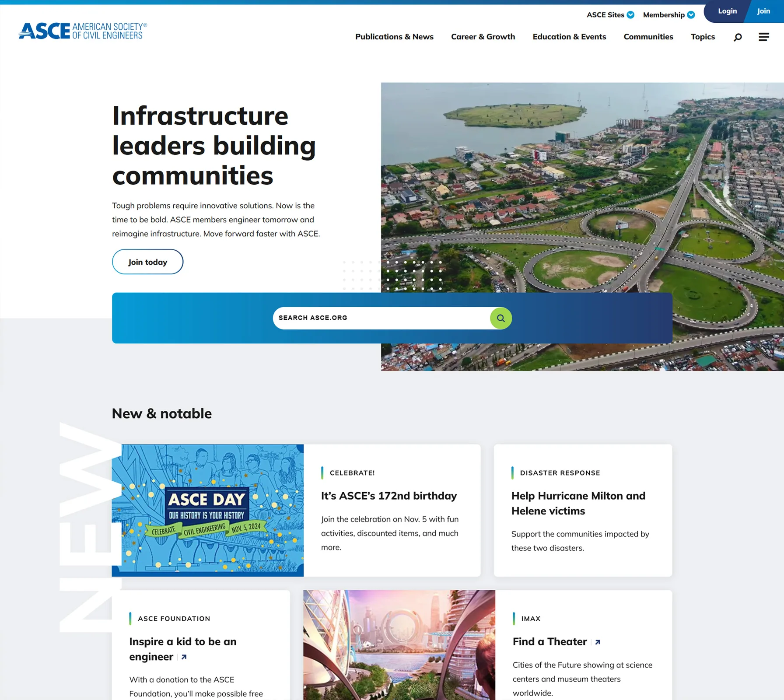Open It's ASCE's 172nd birthday article
The height and width of the screenshot is (700, 784).
click(x=389, y=496)
